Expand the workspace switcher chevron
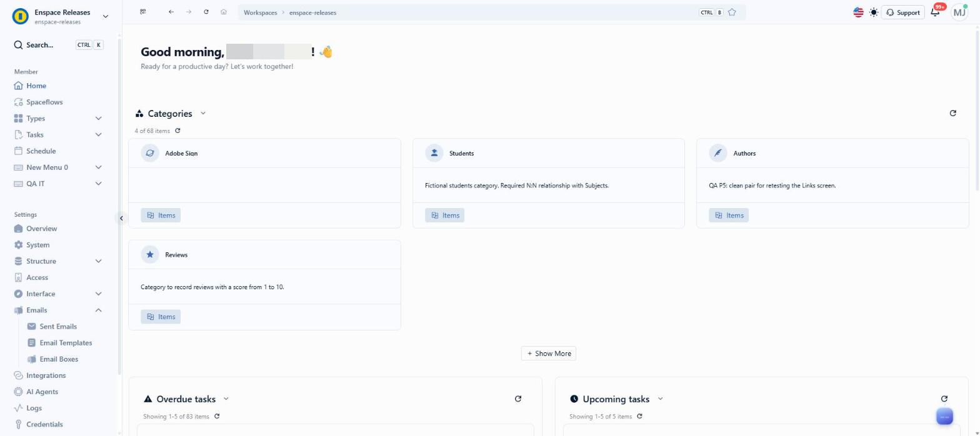 coord(105,16)
